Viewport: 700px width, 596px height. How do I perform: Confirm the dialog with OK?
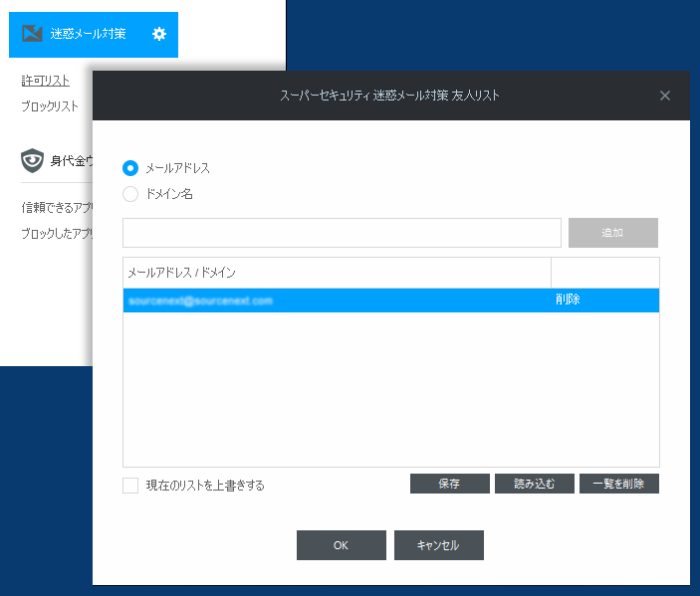[x=341, y=545]
